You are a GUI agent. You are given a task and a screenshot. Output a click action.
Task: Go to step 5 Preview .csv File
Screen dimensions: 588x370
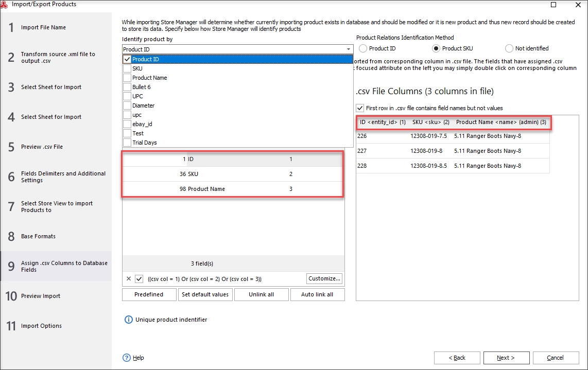[56, 147]
